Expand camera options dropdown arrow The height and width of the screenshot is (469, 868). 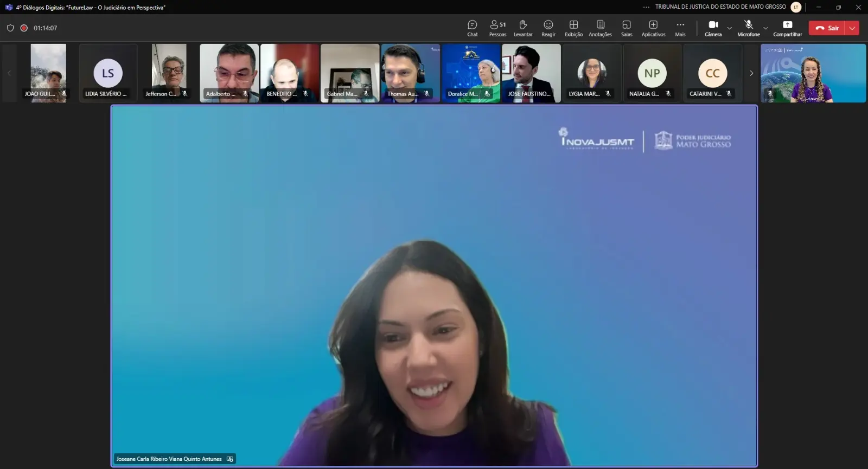730,28
